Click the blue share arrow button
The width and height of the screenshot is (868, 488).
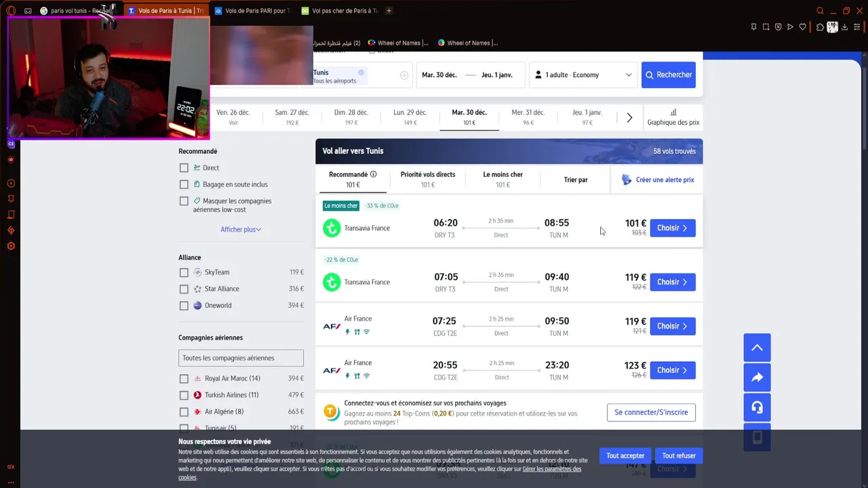757,378
